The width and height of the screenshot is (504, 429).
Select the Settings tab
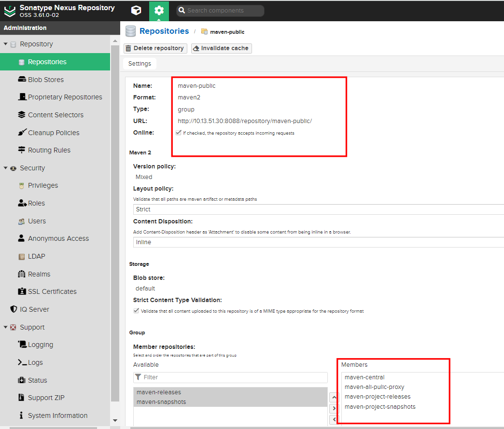[x=140, y=64]
